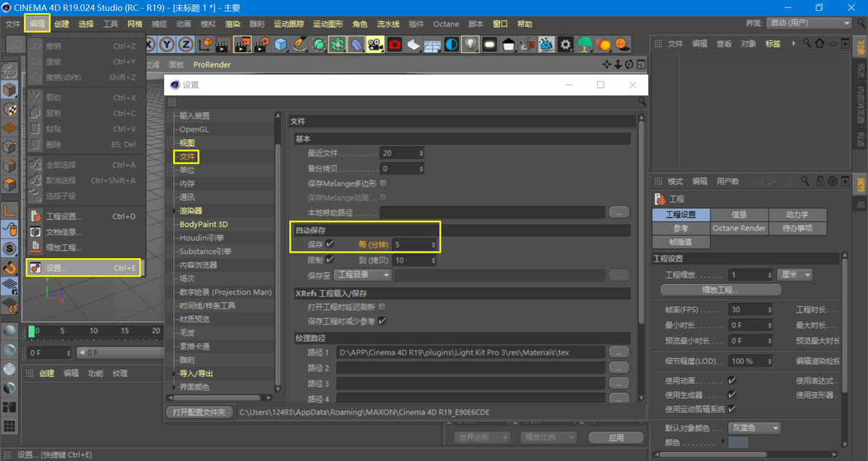This screenshot has height=461, width=868.
Task: Expand the 渲染器 tree node
Action: coord(174,211)
